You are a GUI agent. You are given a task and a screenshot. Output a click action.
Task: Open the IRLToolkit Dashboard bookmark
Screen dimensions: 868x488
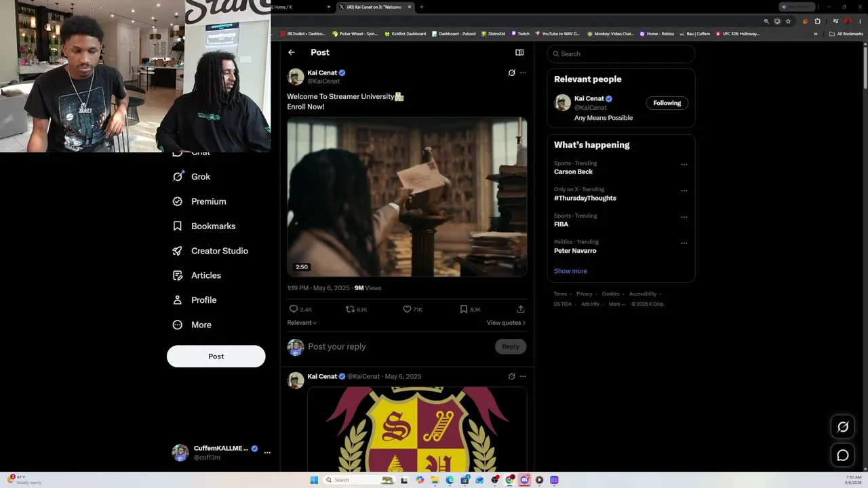pyautogui.click(x=303, y=34)
